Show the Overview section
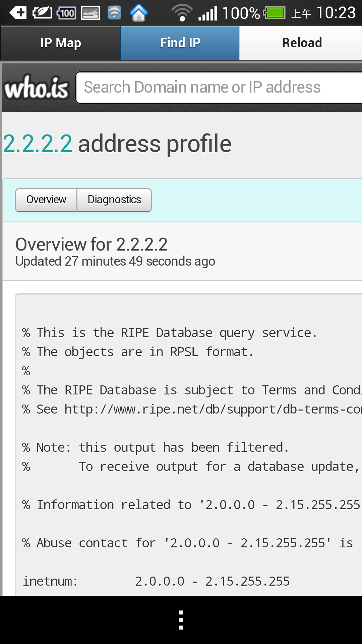Viewport: 362px width, 644px height. tap(46, 200)
